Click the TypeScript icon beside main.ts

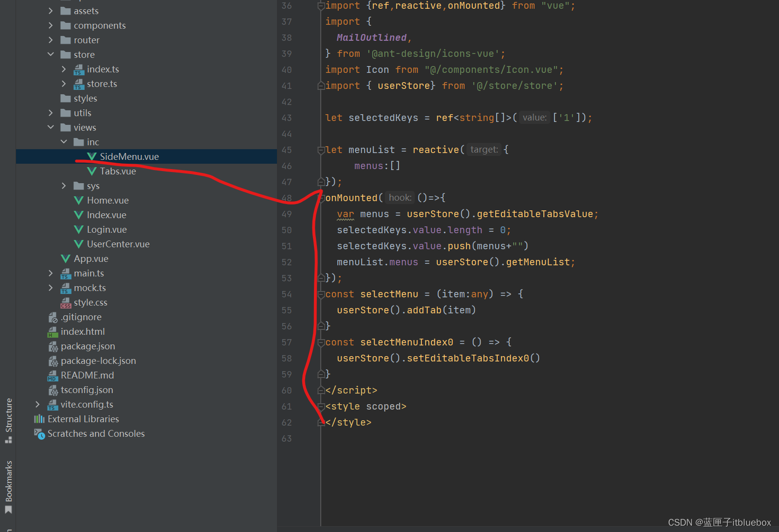coord(66,274)
